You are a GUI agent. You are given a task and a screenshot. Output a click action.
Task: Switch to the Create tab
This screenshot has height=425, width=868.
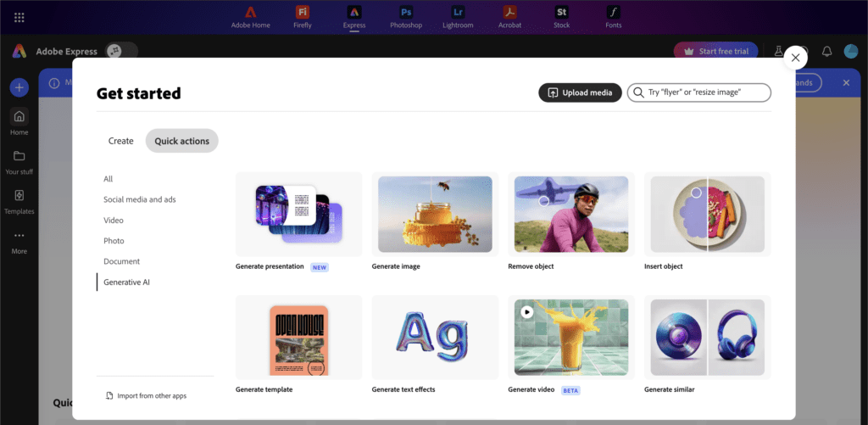[120, 141]
